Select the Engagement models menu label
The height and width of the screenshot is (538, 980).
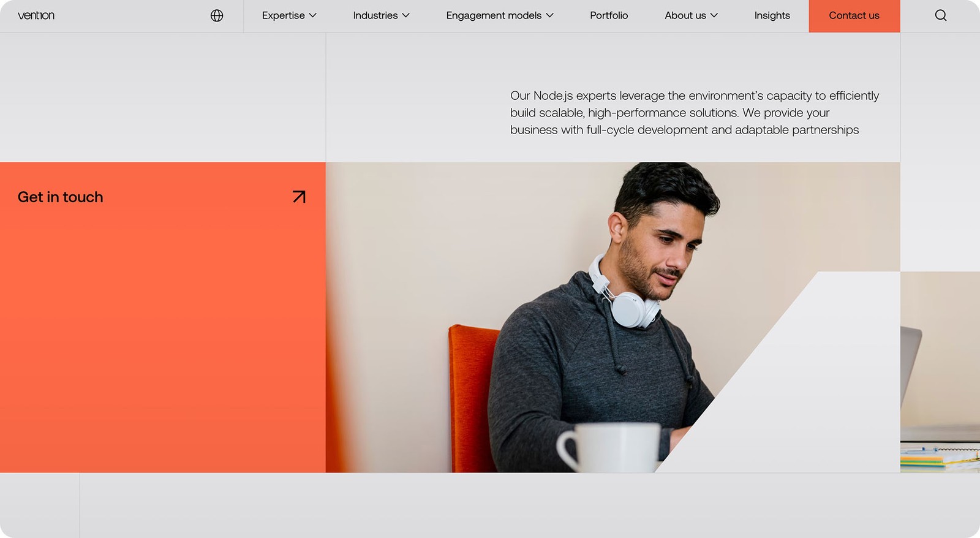494,15
